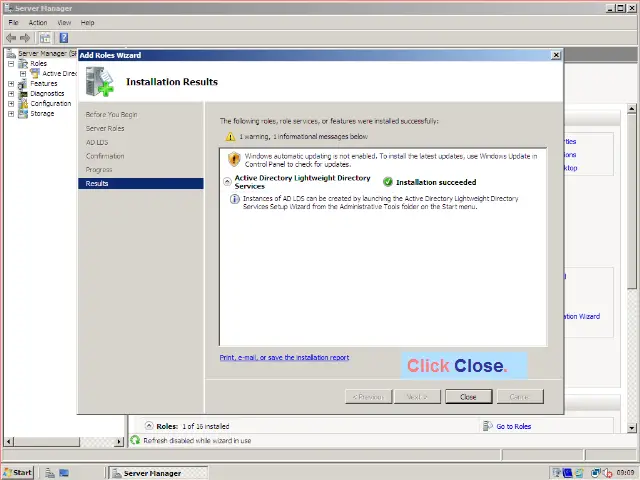This screenshot has width=640, height=480.
Task: Click the Active Directory role icon in tree
Action: coord(35,73)
